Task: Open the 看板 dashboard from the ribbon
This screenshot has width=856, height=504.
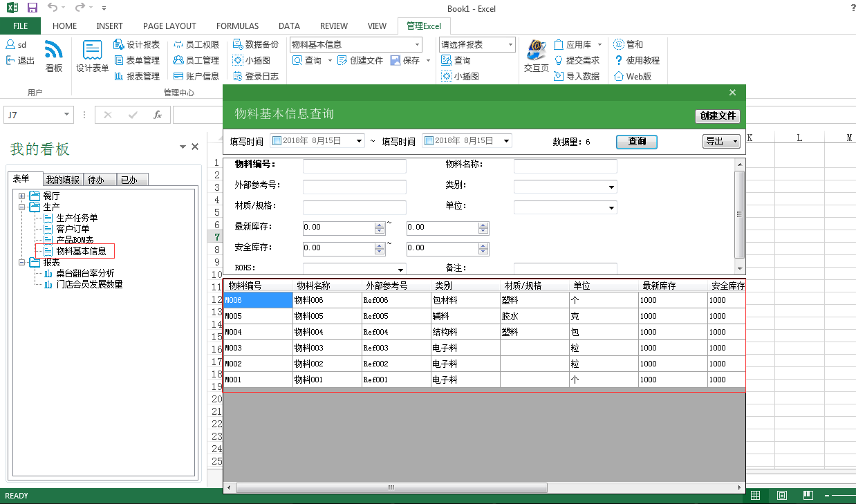Action: 54,56
